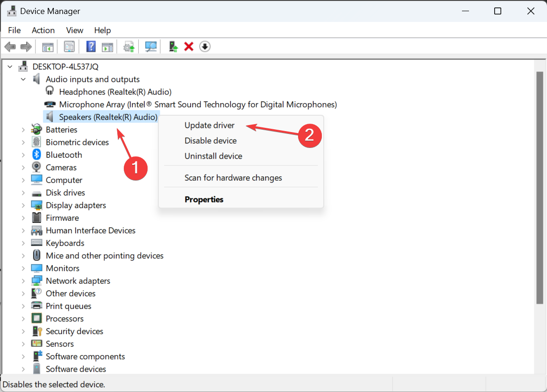The image size is (547, 392).
Task: Click the monitor with magnifier scan icon
Action: click(151, 47)
